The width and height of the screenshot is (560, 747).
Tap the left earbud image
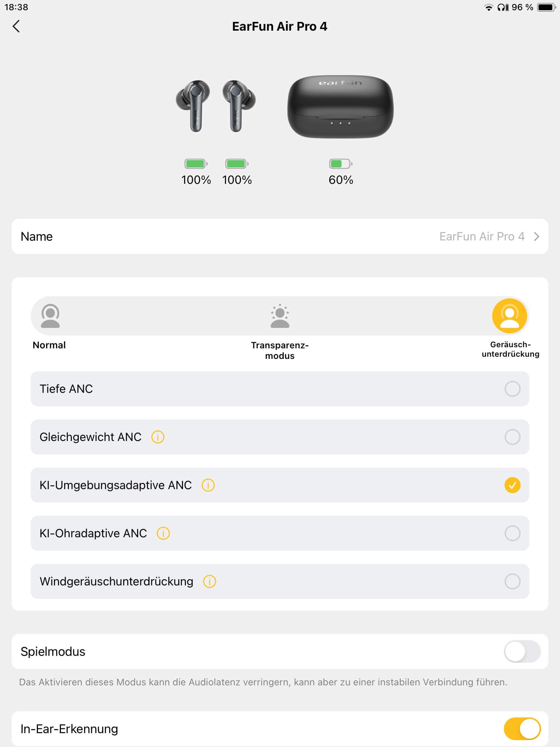pos(193,105)
